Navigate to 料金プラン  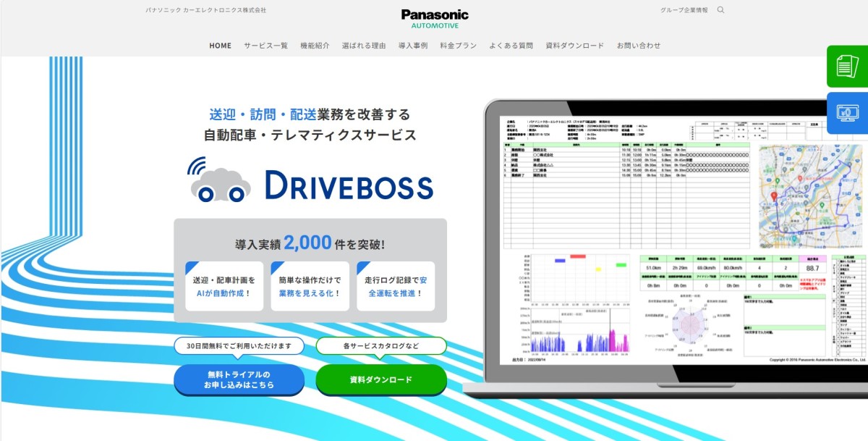point(458,46)
